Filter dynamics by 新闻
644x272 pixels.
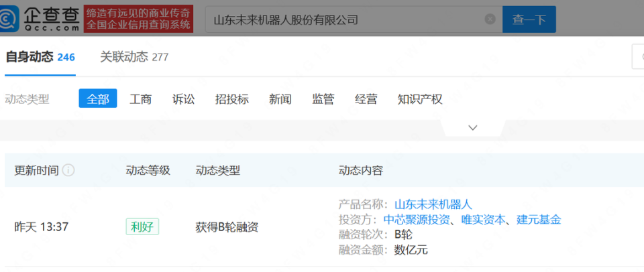[280, 99]
